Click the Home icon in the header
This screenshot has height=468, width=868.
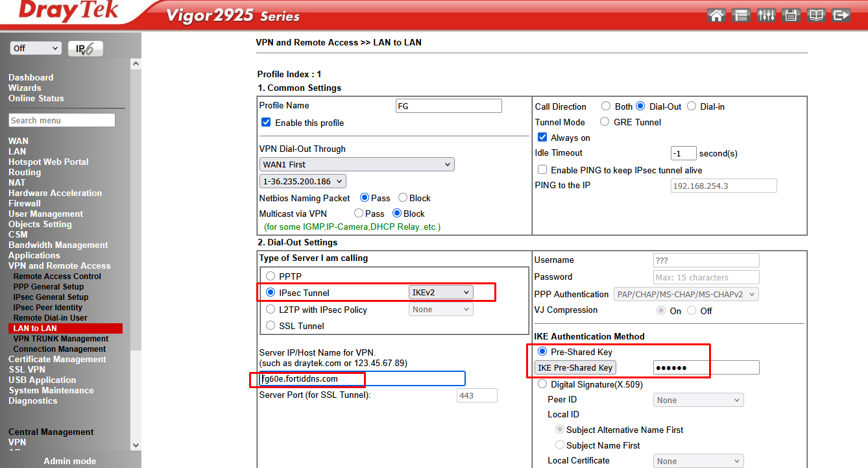(716, 15)
